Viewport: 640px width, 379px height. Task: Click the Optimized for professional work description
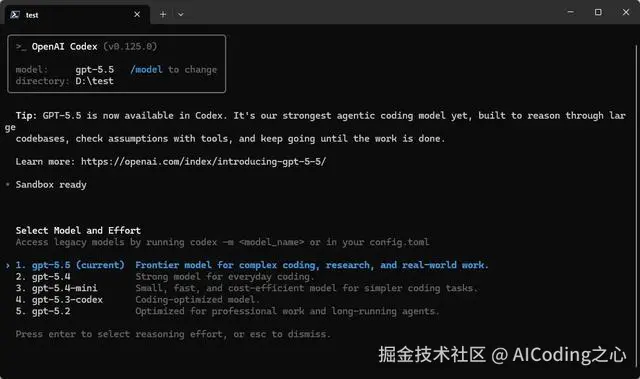coord(287,311)
